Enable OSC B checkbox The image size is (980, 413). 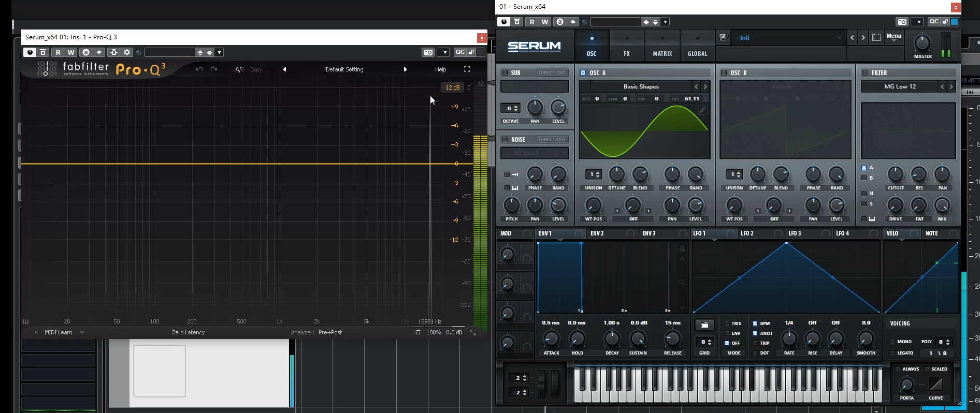pos(724,73)
